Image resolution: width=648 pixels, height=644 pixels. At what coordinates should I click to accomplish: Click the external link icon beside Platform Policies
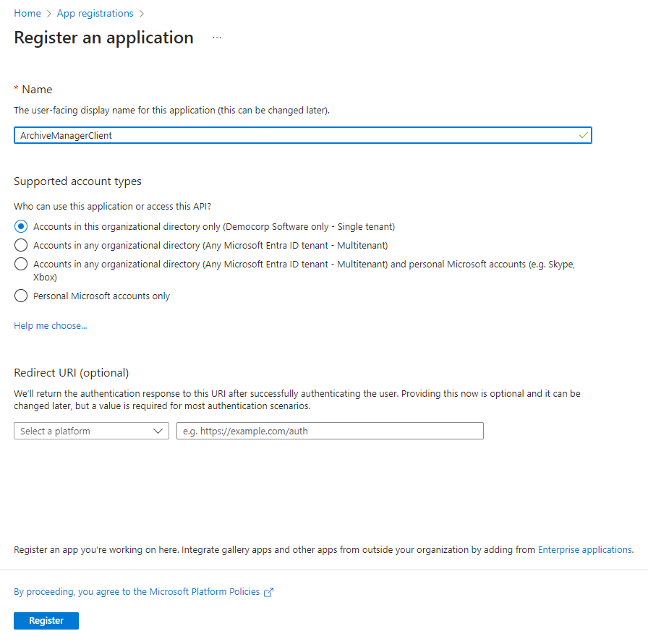point(269,592)
